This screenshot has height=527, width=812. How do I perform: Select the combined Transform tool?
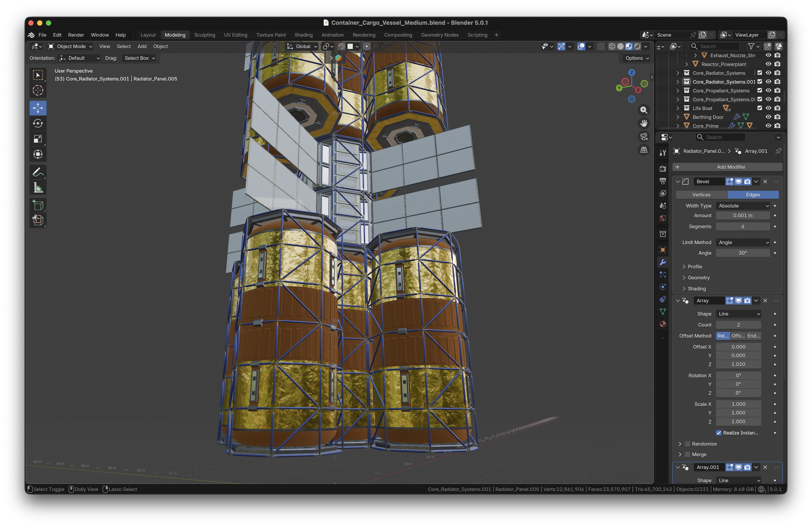[x=38, y=154]
